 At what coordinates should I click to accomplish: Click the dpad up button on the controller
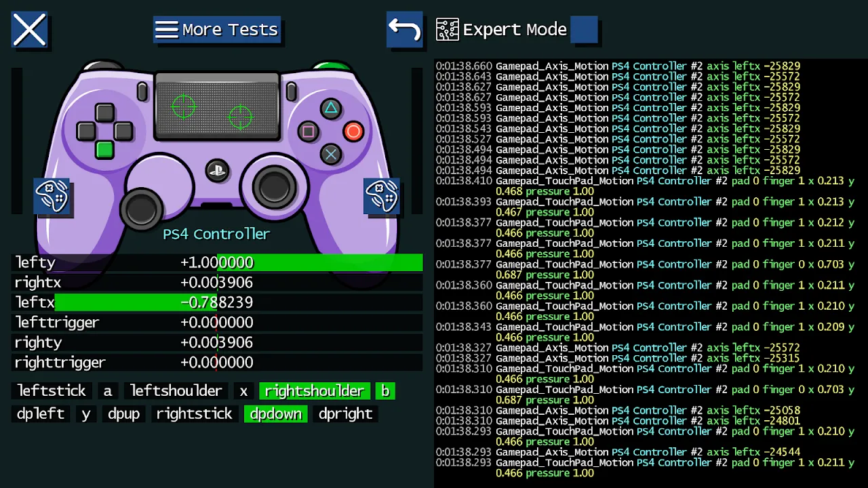tap(104, 113)
